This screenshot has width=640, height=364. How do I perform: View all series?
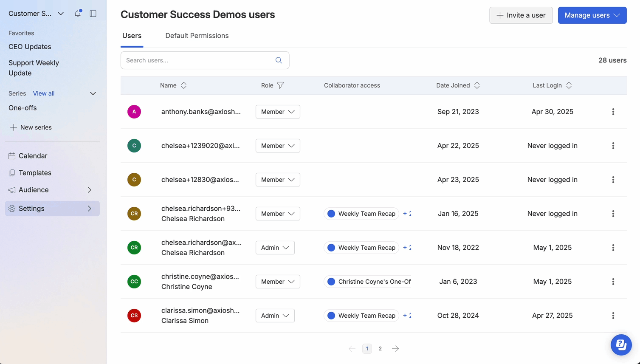44,93
